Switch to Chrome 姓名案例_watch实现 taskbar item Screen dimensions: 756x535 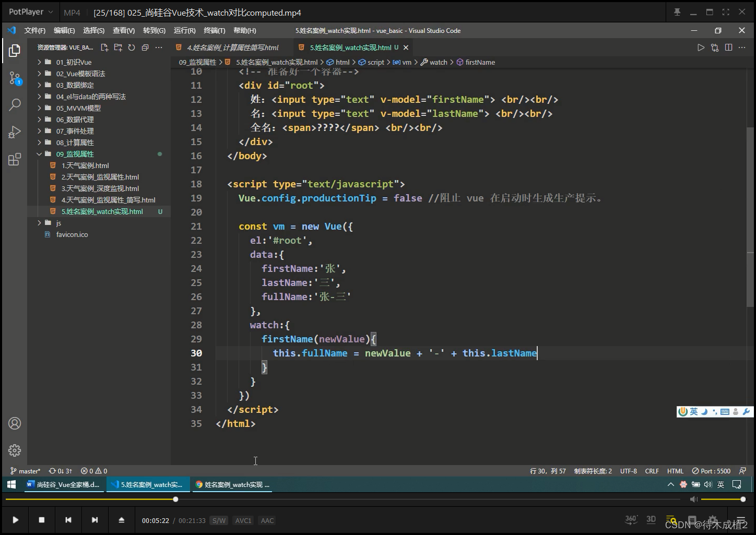[x=232, y=485]
